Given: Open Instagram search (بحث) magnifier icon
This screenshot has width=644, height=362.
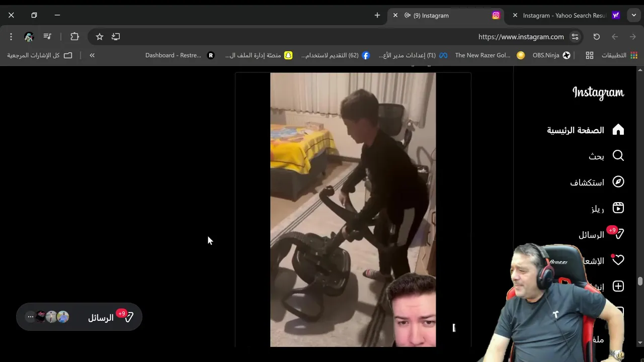Looking at the screenshot, I should point(618,156).
